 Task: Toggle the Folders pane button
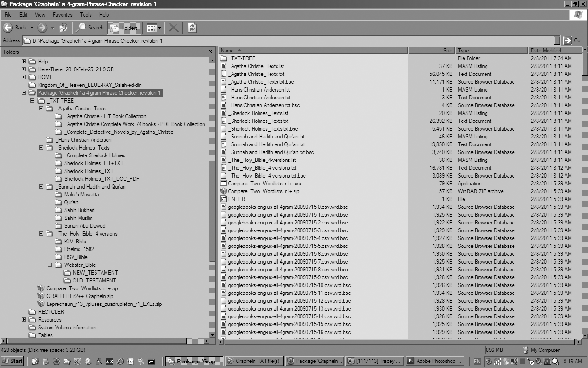pyautogui.click(x=124, y=28)
